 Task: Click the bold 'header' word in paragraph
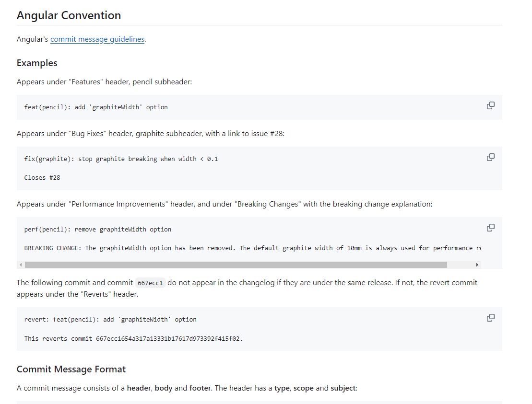(139, 388)
